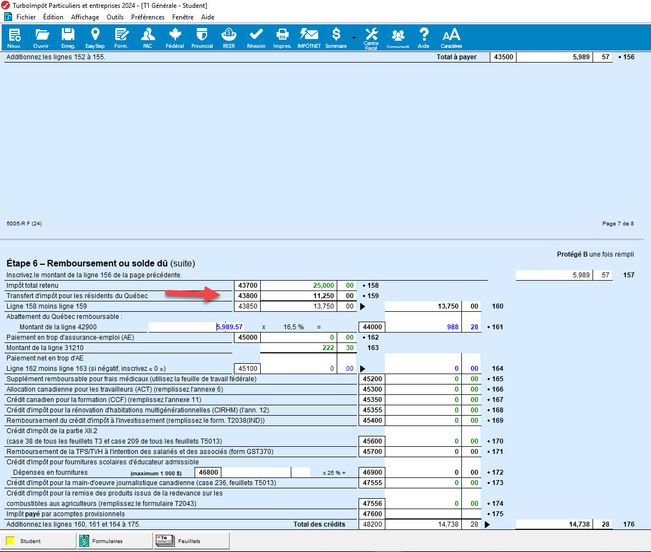Save the return with the Enreg. icon
651x552 pixels.
(68, 38)
